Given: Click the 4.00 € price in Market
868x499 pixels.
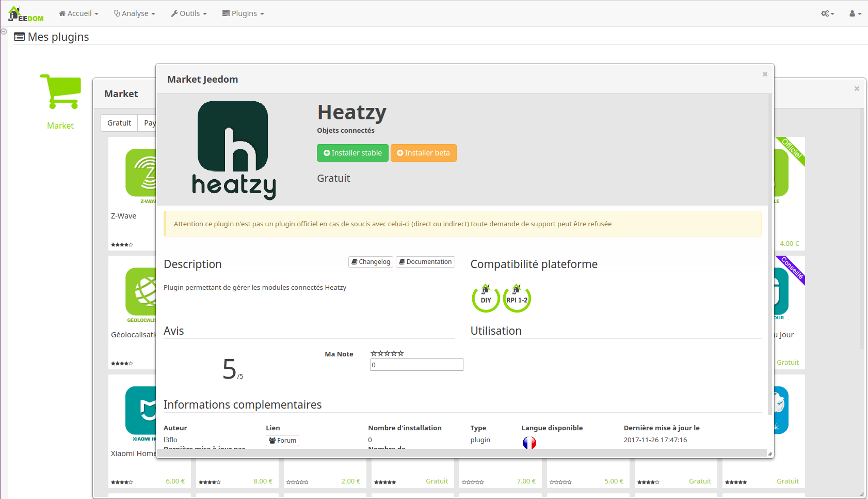Looking at the screenshot, I should 789,243.
